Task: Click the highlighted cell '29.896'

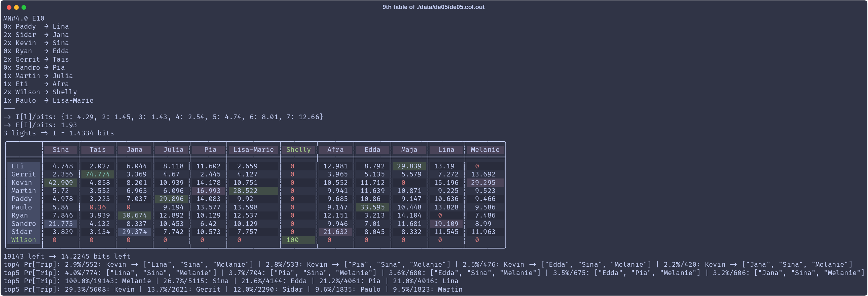Action: click(172, 199)
